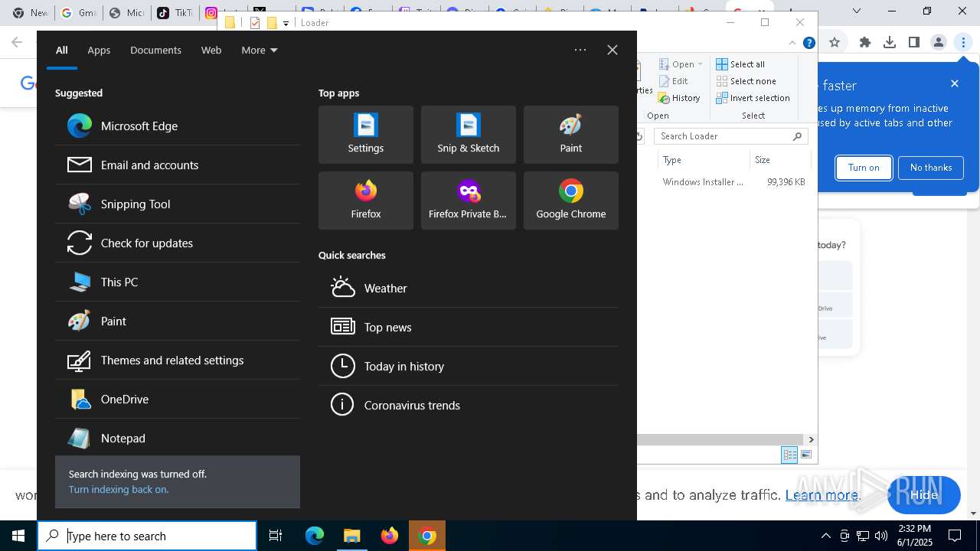Open Firefox Private Browsing tile

tap(469, 201)
